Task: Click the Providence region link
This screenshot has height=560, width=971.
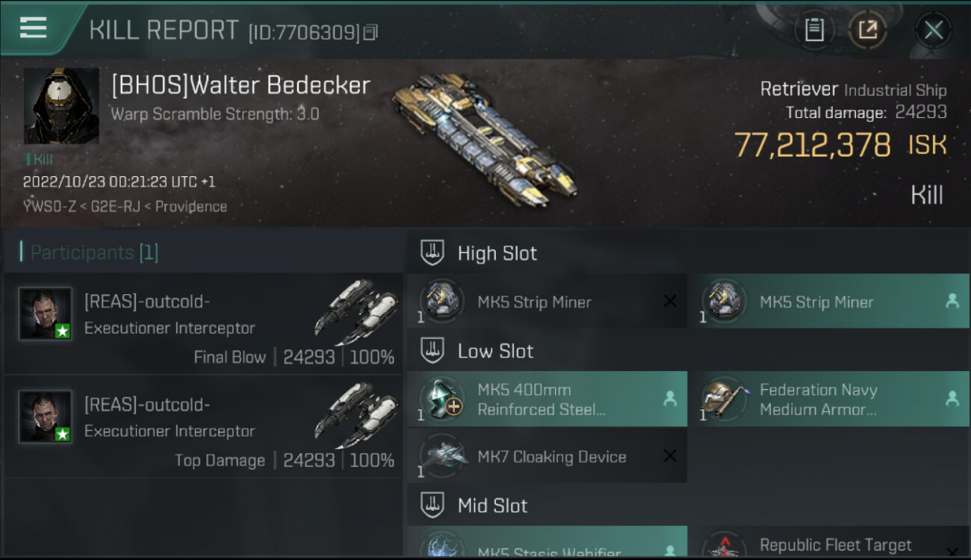Action: pyautogui.click(x=191, y=206)
